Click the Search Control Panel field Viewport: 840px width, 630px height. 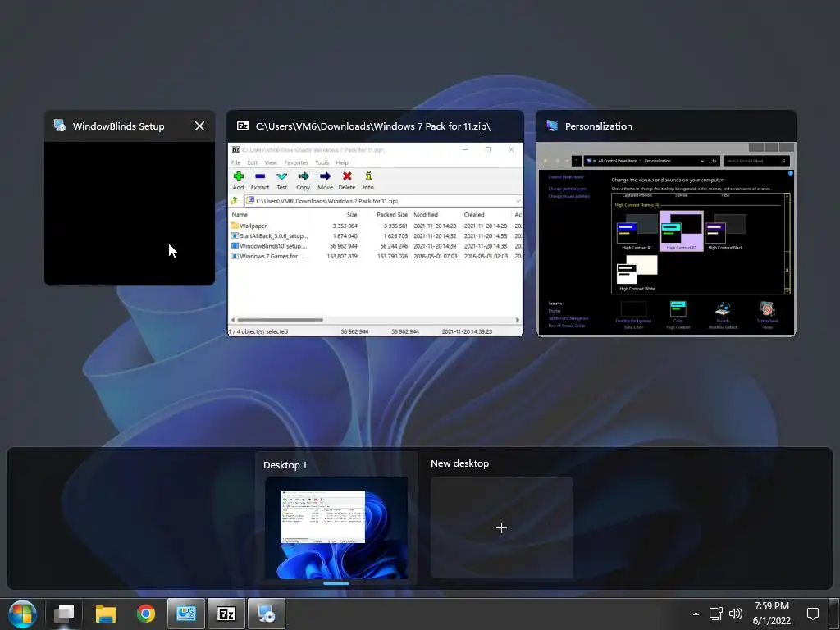(756, 161)
